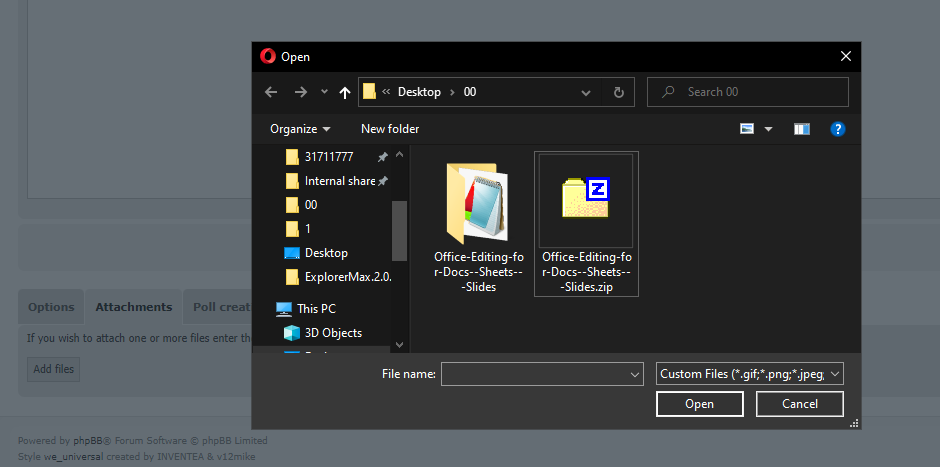Click Add files button on forum page

pos(53,369)
